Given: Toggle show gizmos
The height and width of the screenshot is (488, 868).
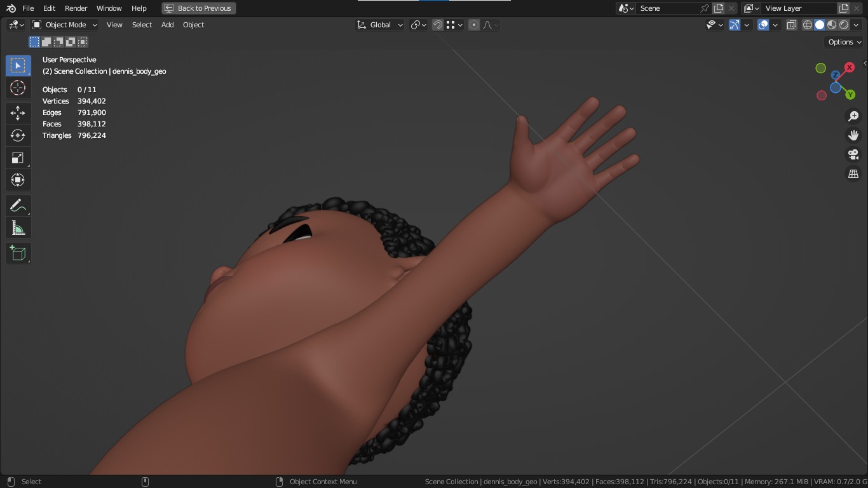Looking at the screenshot, I should click(735, 25).
